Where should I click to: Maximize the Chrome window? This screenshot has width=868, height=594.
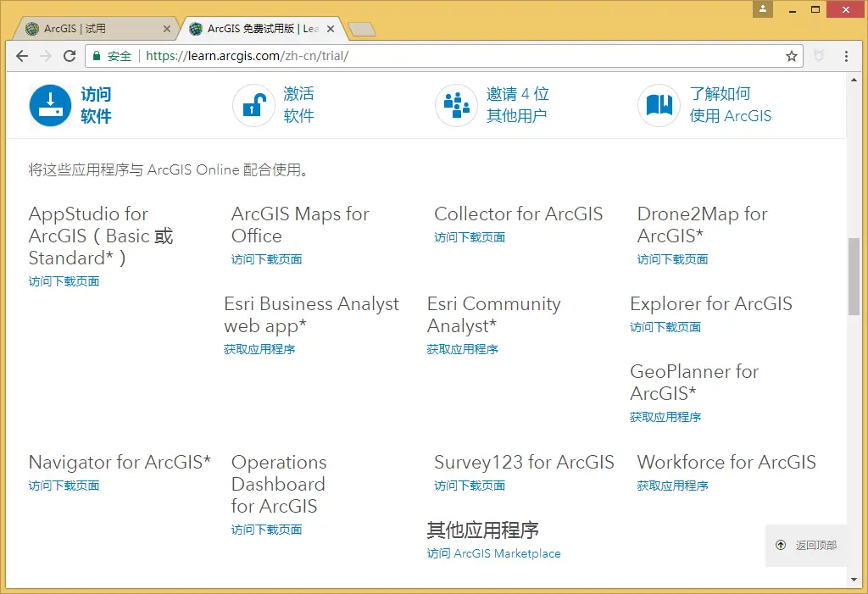coord(815,9)
